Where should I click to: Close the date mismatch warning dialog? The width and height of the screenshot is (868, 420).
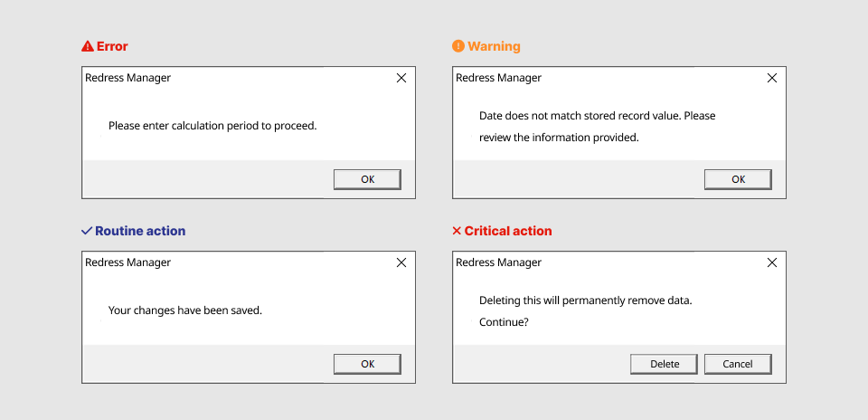pyautogui.click(x=771, y=78)
